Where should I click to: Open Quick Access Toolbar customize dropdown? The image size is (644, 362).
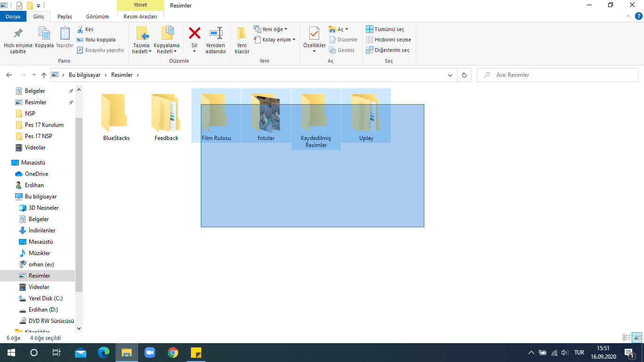(x=38, y=6)
